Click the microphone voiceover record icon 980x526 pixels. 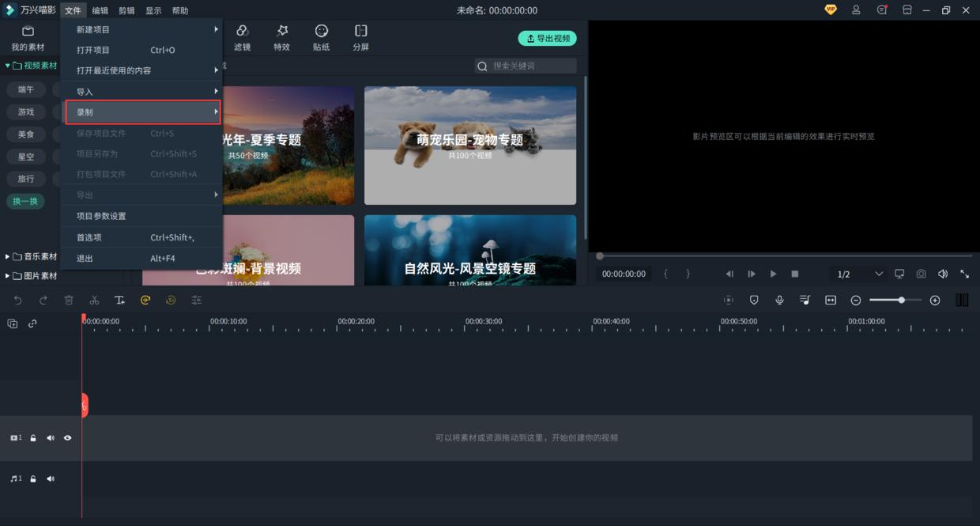coord(779,301)
